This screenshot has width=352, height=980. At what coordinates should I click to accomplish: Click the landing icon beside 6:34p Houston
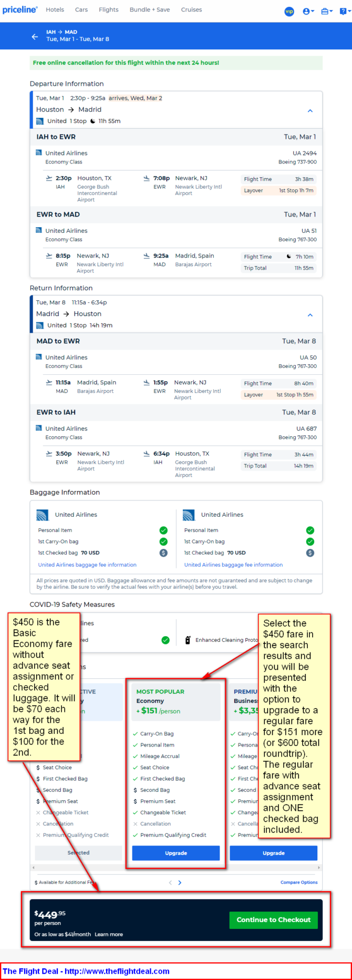147,453
